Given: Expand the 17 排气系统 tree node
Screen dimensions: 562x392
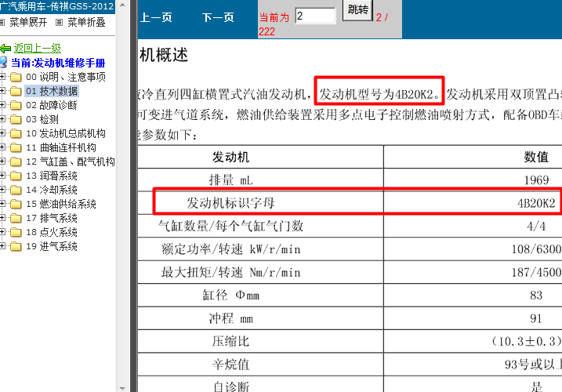Looking at the screenshot, I should 2,217.
